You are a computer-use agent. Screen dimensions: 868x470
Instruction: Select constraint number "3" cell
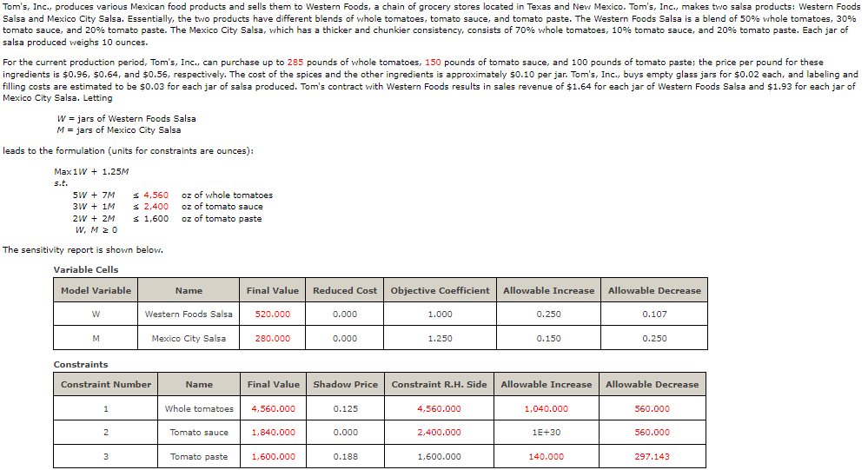pyautogui.click(x=106, y=456)
